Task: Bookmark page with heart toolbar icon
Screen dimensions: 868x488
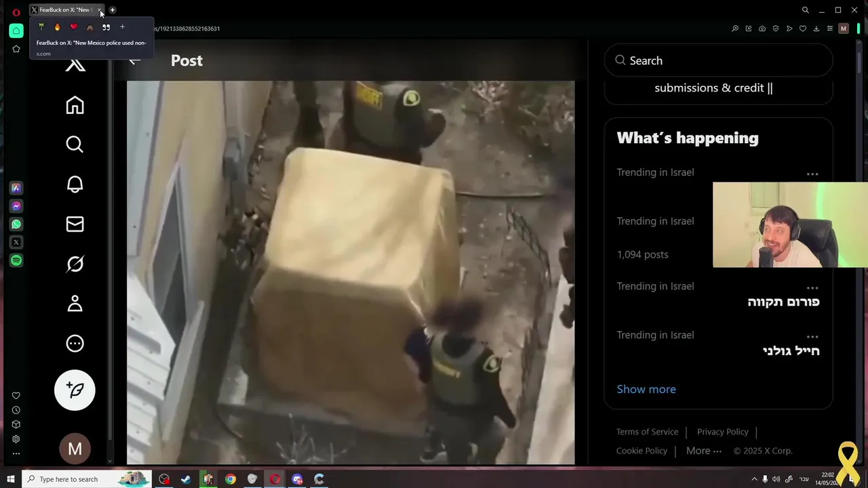Action: click(803, 28)
